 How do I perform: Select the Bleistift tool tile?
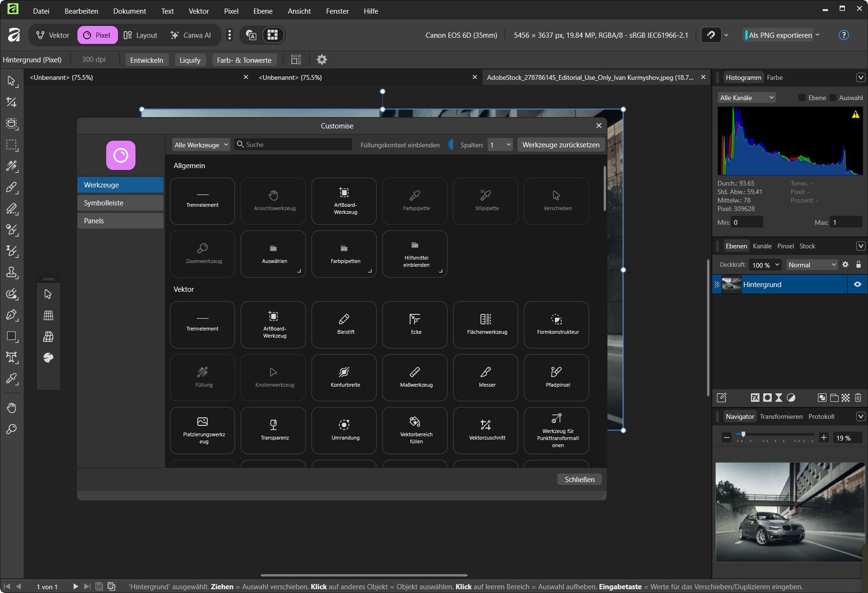coord(344,324)
